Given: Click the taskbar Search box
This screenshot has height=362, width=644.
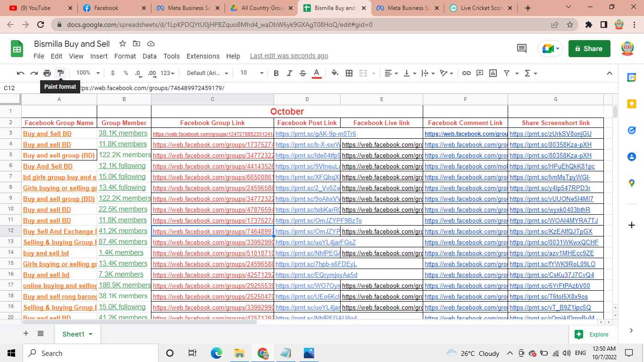Looking at the screenshot, I should click(x=91, y=353).
